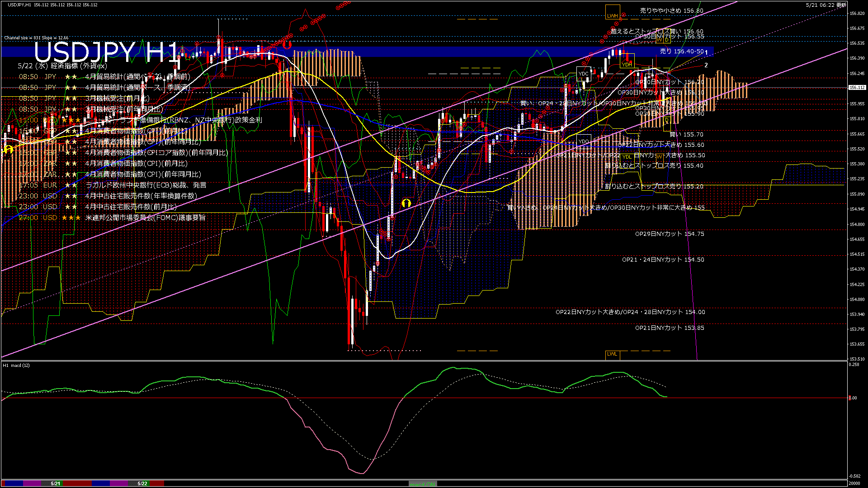Click the OP21・24日NYカット 154.50 label
The image size is (868, 488).
click(663, 260)
